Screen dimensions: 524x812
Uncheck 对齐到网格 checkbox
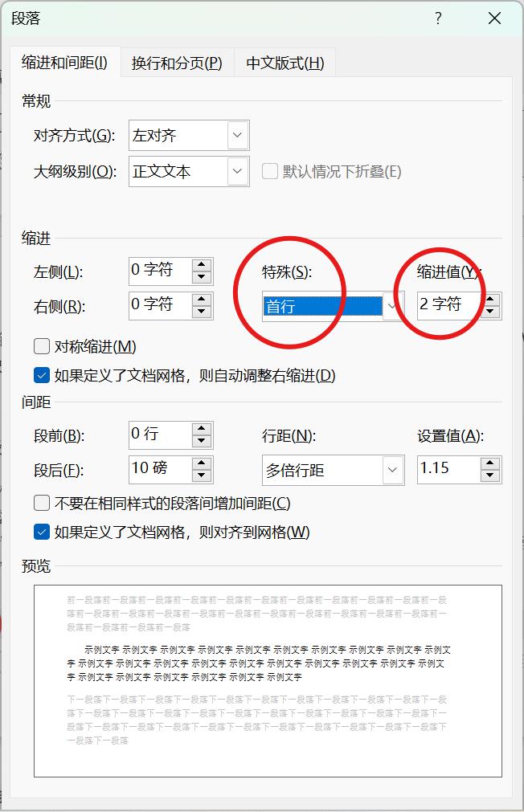point(42,532)
